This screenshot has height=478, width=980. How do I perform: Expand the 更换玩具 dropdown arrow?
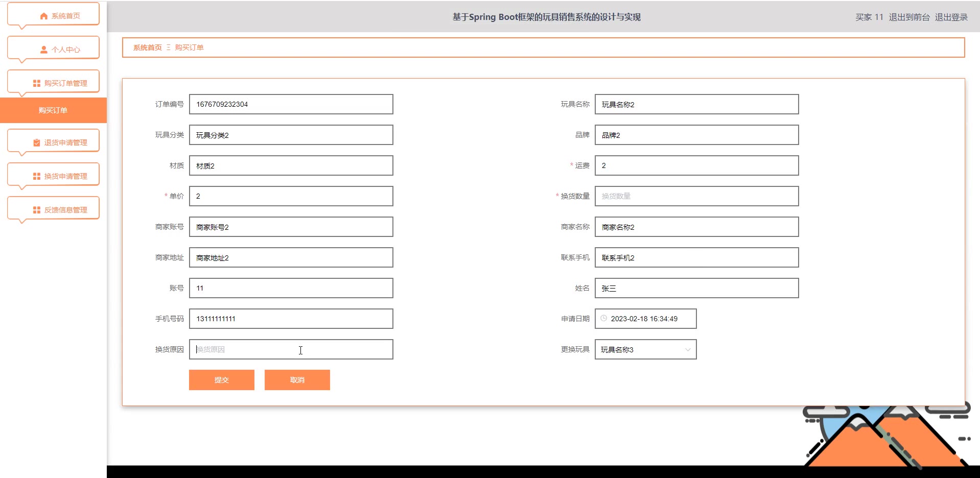pyautogui.click(x=688, y=350)
